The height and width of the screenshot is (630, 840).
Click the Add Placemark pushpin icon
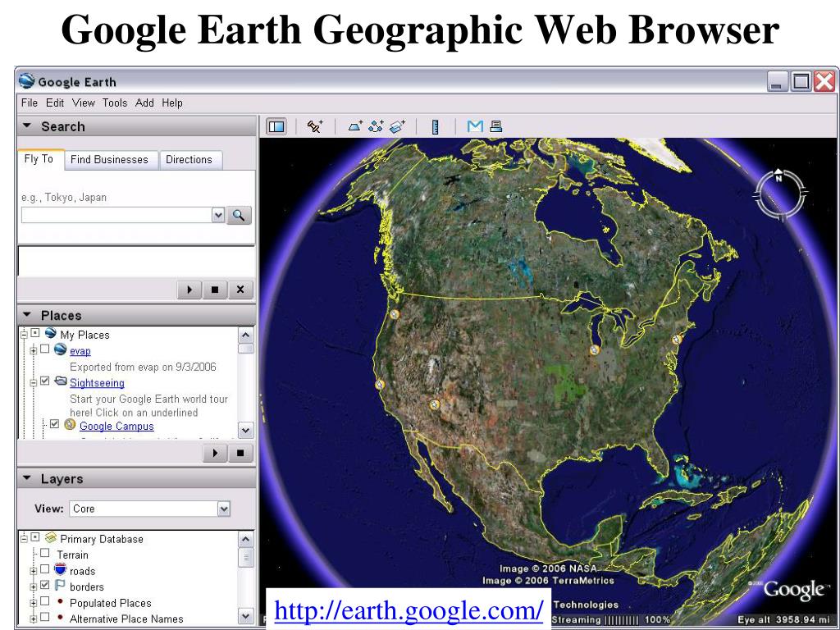click(315, 126)
